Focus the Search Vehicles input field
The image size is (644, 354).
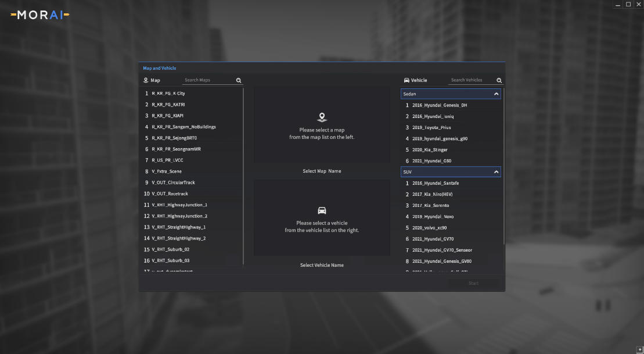coord(471,80)
